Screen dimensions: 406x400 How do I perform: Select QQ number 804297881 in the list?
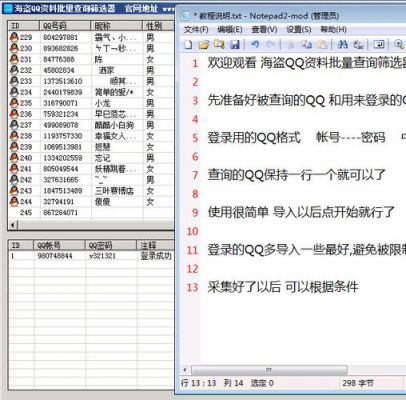60,37
